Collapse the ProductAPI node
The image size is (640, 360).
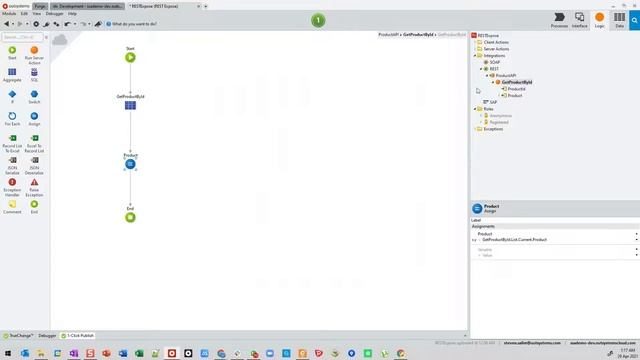click(487, 76)
